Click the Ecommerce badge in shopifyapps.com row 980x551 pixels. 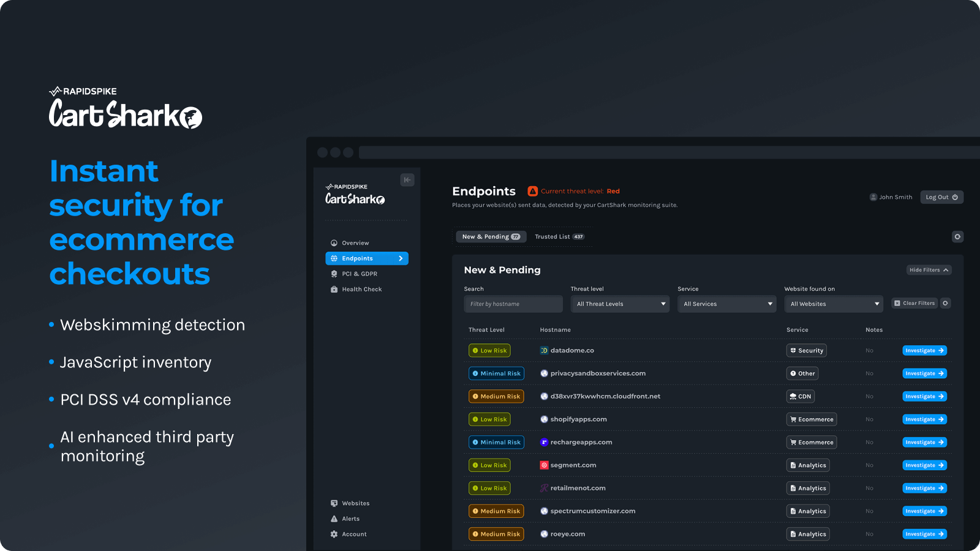812,419
